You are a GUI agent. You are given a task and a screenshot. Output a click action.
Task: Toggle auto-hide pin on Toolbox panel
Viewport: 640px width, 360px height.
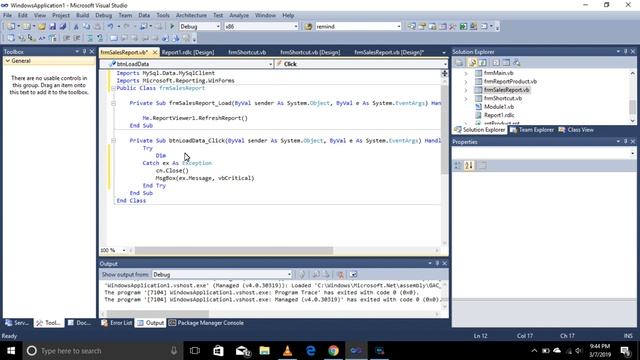[x=84, y=51]
